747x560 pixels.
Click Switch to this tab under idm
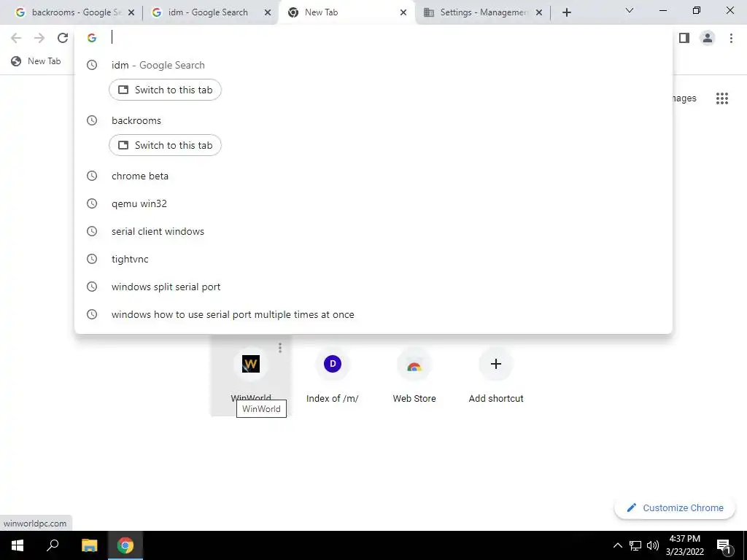[x=166, y=90]
